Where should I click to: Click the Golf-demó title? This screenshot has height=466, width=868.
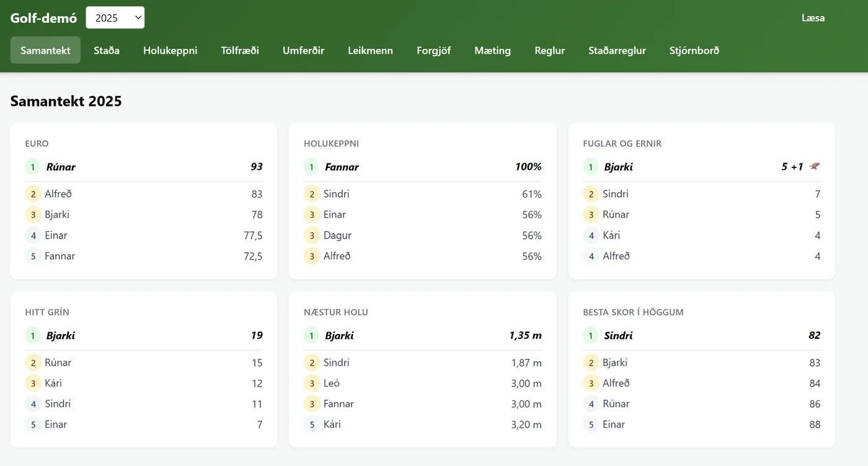pyautogui.click(x=43, y=18)
